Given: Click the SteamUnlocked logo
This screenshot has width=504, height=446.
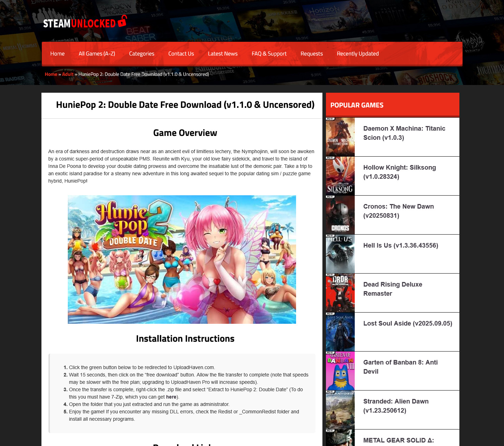Looking at the screenshot, I should [85, 22].
